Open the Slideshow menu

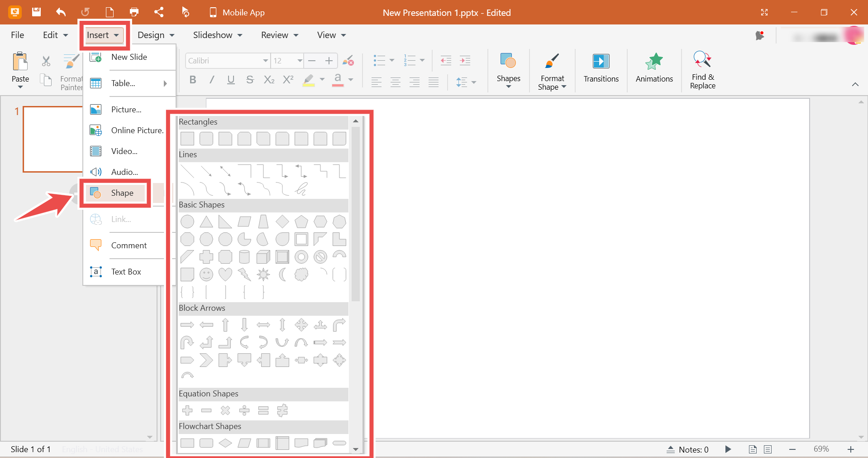pyautogui.click(x=218, y=35)
